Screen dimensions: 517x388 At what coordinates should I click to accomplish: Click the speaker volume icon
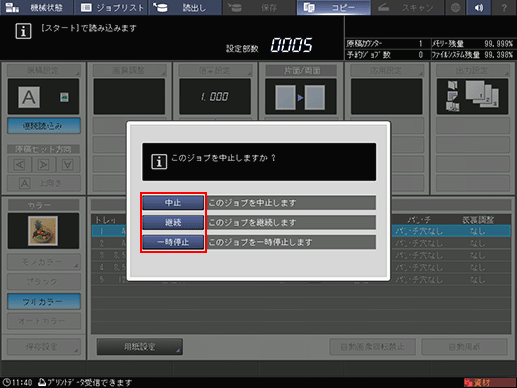click(479, 7)
